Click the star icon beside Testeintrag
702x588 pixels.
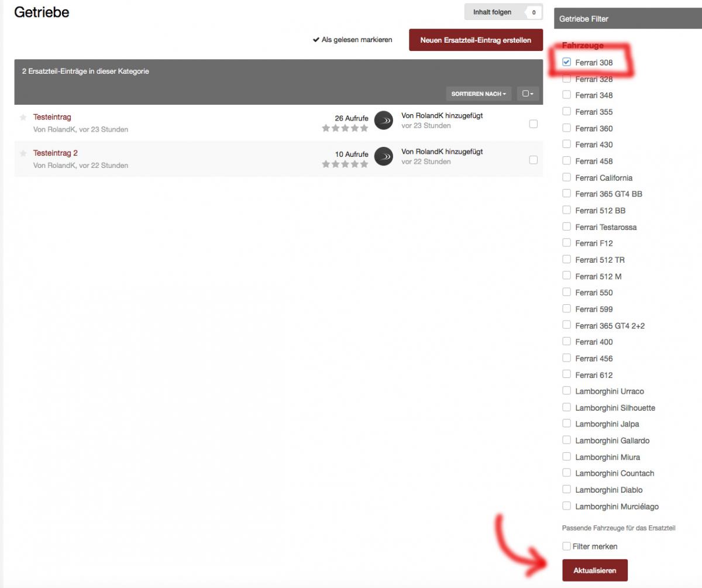tap(23, 118)
